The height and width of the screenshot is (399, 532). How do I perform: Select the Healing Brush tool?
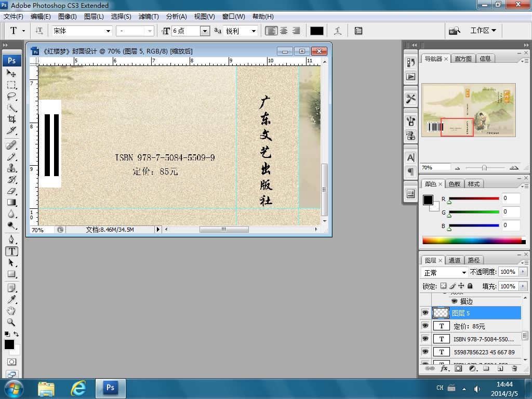click(11, 145)
